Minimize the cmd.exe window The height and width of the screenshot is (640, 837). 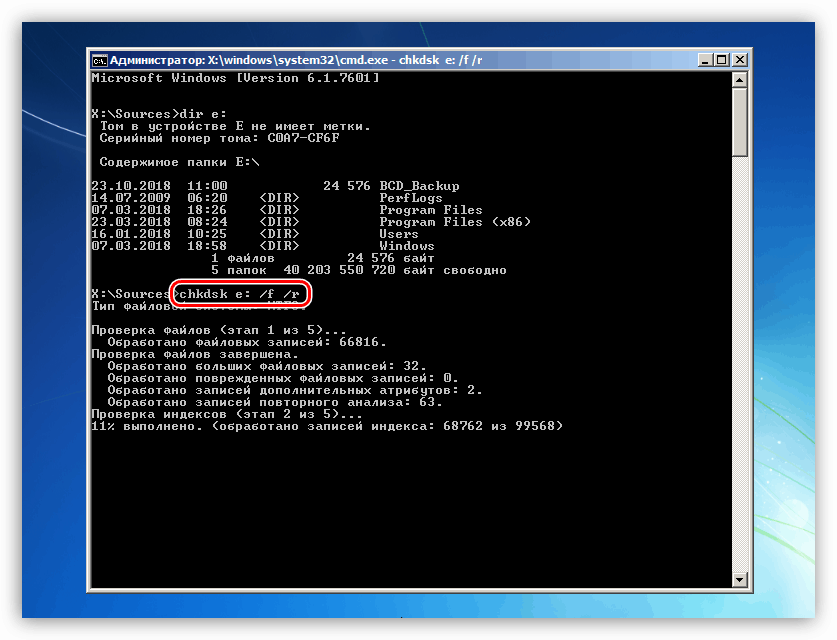pos(705,60)
